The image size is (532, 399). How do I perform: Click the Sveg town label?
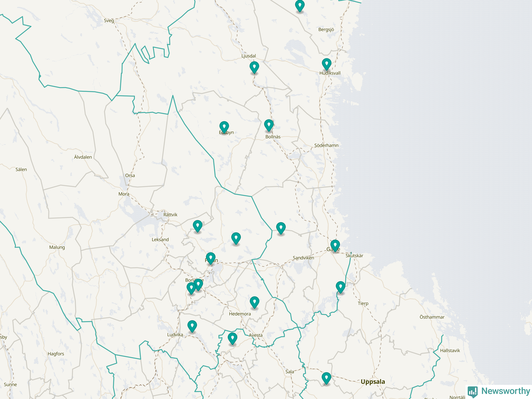click(109, 20)
